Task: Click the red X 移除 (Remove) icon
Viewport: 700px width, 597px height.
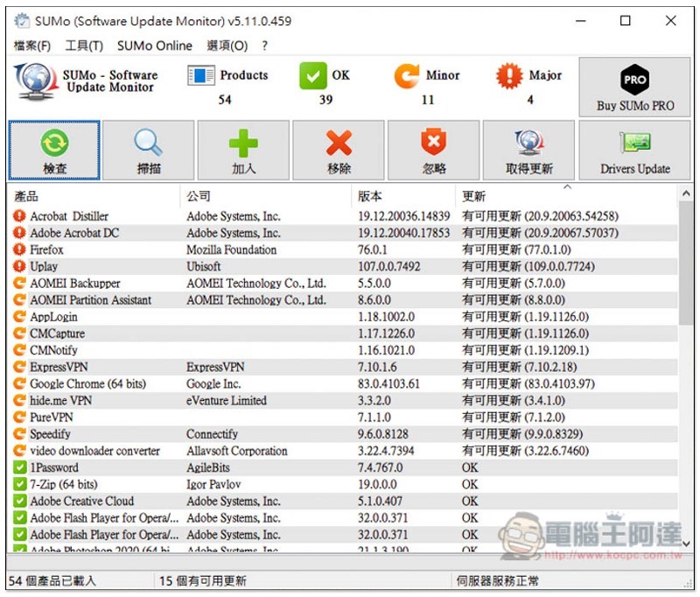Action: 339,143
